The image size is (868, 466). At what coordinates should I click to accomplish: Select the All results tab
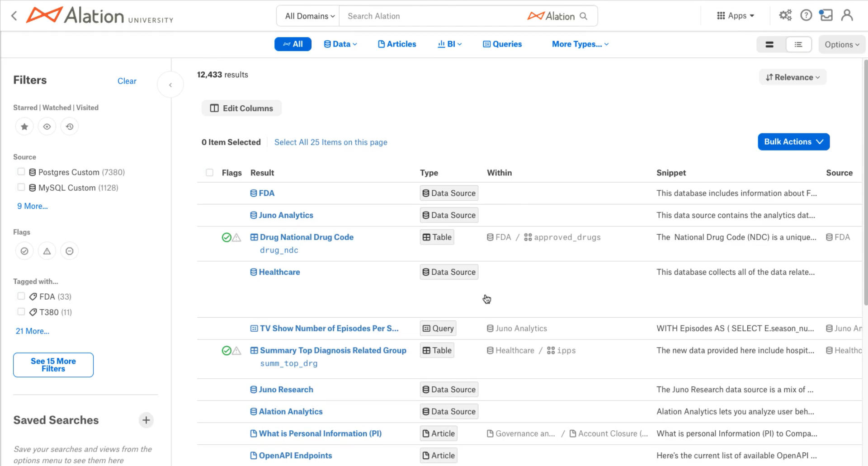[x=293, y=44]
